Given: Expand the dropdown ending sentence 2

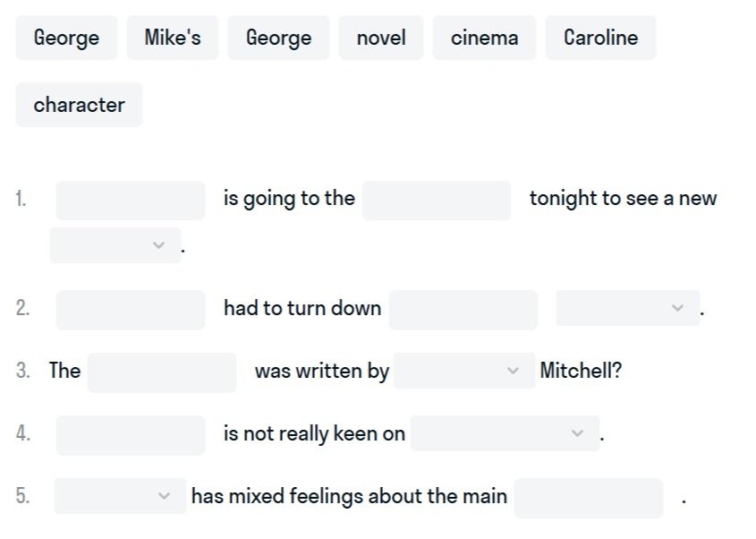Looking at the screenshot, I should coord(628,308).
